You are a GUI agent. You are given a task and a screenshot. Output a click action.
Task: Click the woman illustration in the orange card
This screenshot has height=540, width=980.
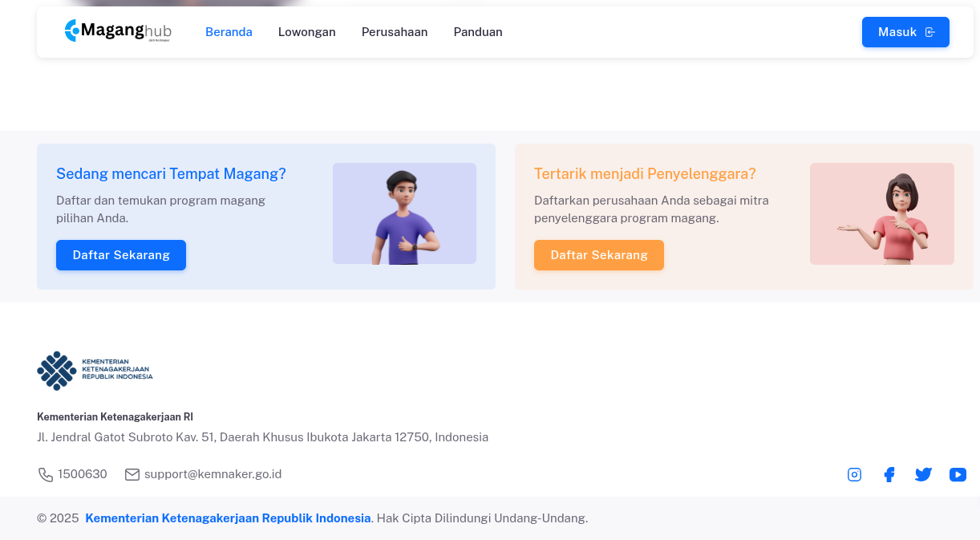point(882,213)
